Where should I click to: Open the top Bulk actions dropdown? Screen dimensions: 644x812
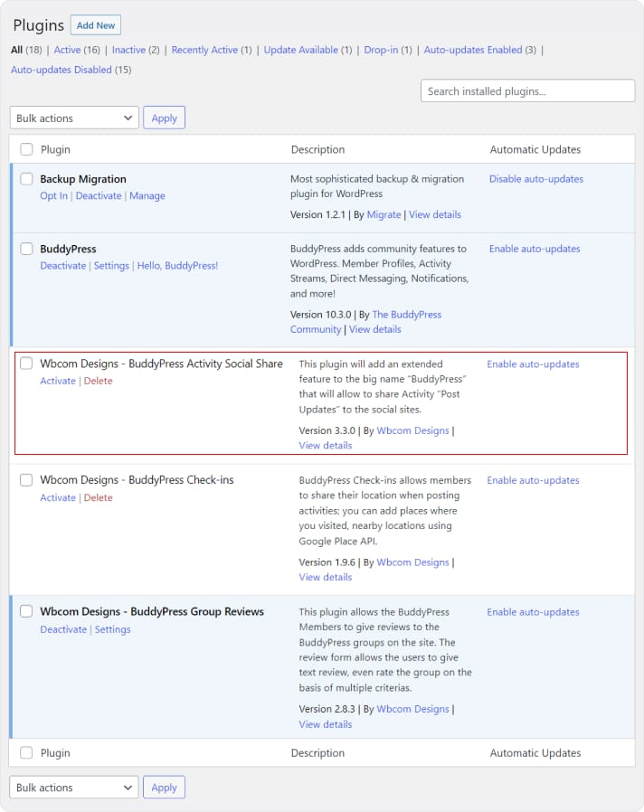[74, 118]
